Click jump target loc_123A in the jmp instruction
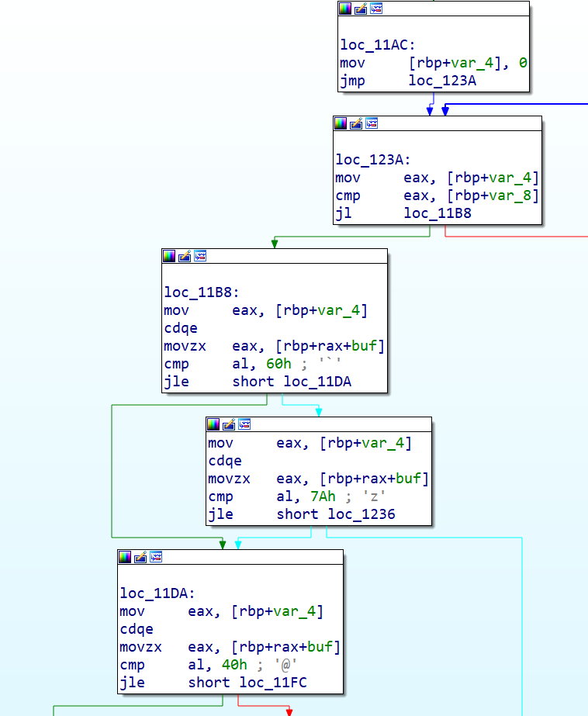The image size is (588, 716). (x=440, y=81)
